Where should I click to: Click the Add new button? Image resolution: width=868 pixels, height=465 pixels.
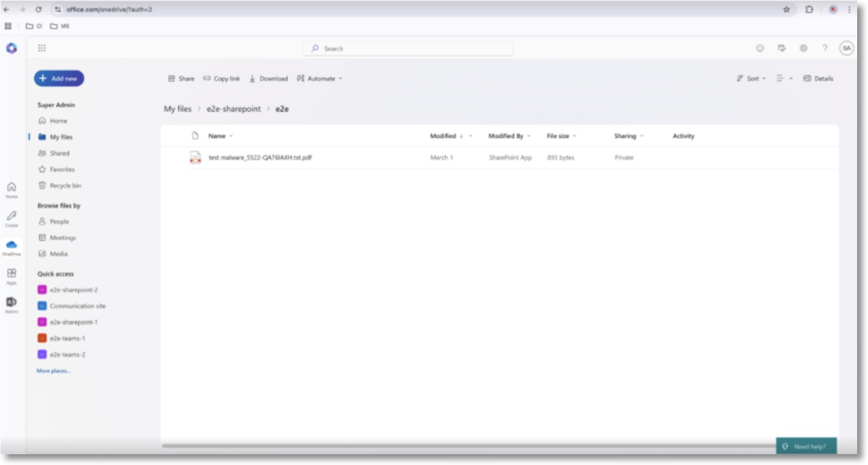click(x=59, y=78)
